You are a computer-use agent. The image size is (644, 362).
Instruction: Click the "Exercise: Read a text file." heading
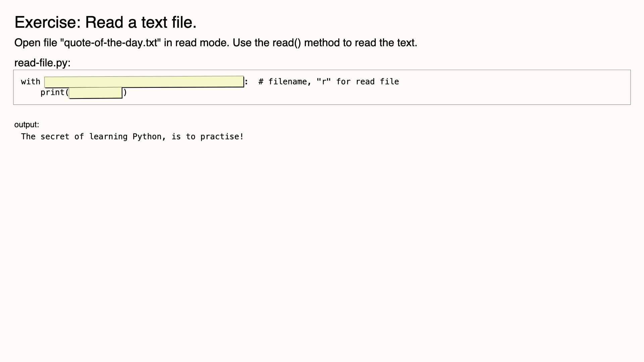(x=105, y=22)
